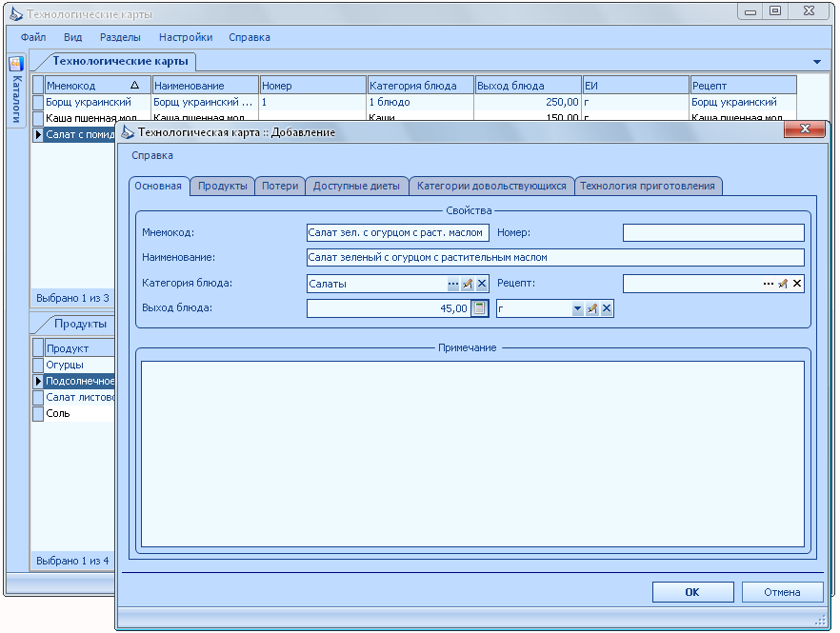This screenshot has height=633, width=840.
Task: Select row checkbox for Огурцы product
Action: click(x=38, y=366)
